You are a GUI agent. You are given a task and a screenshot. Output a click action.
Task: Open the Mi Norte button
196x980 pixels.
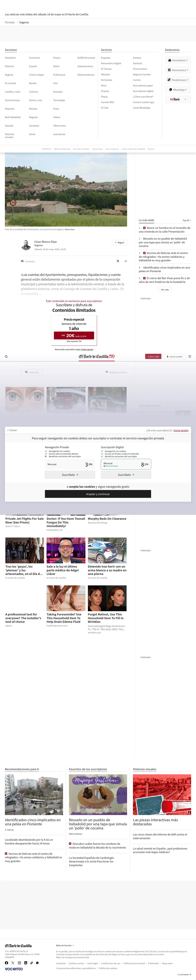(178, 99)
